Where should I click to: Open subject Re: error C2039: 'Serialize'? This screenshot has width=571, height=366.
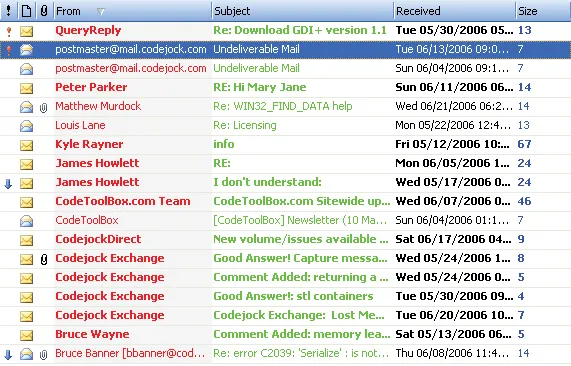[x=301, y=353]
